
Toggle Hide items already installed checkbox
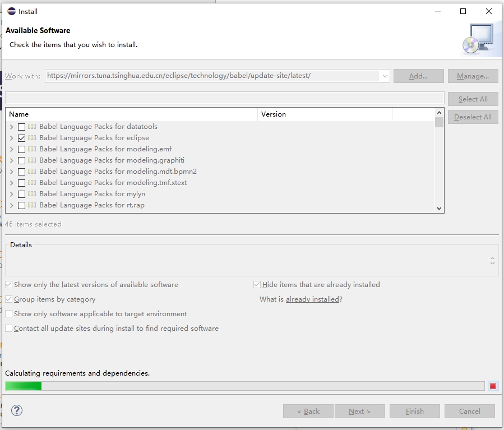(257, 285)
